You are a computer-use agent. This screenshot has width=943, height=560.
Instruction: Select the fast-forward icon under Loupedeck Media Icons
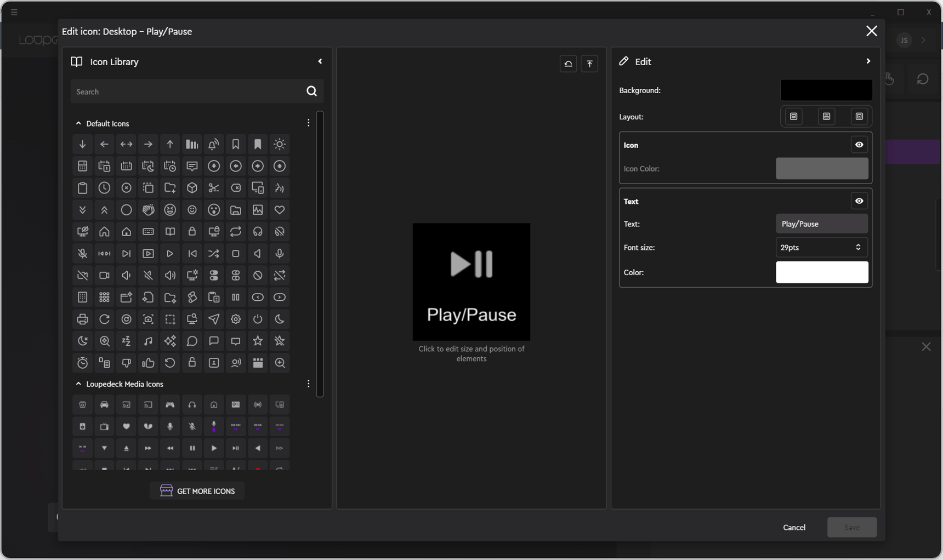coord(148,448)
